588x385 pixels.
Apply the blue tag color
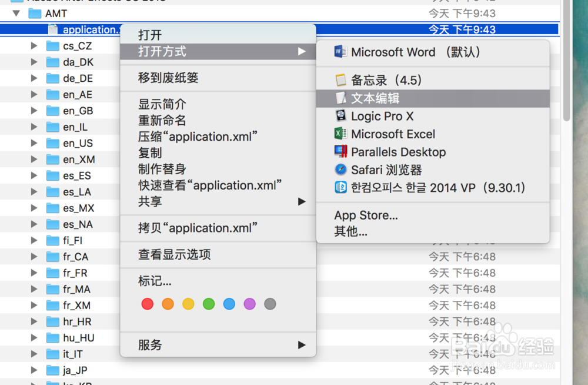[229, 304]
